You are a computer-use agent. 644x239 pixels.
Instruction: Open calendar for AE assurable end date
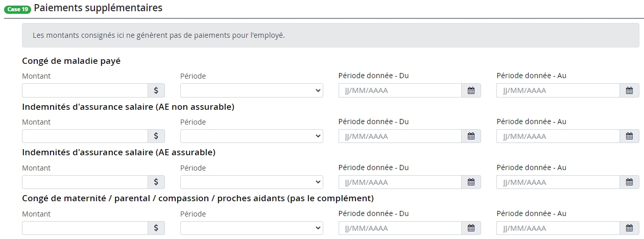(629, 182)
